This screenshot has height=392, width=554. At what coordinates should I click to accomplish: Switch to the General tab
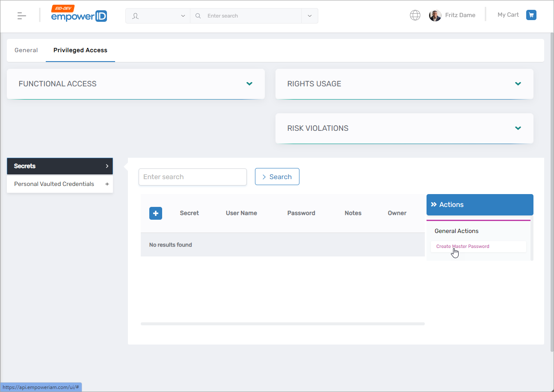point(26,50)
